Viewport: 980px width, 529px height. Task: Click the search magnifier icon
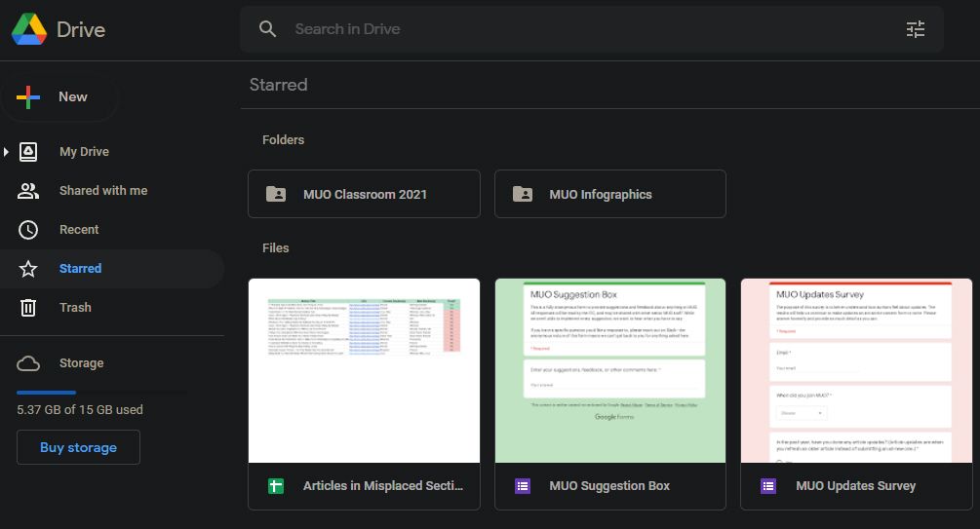(x=267, y=28)
